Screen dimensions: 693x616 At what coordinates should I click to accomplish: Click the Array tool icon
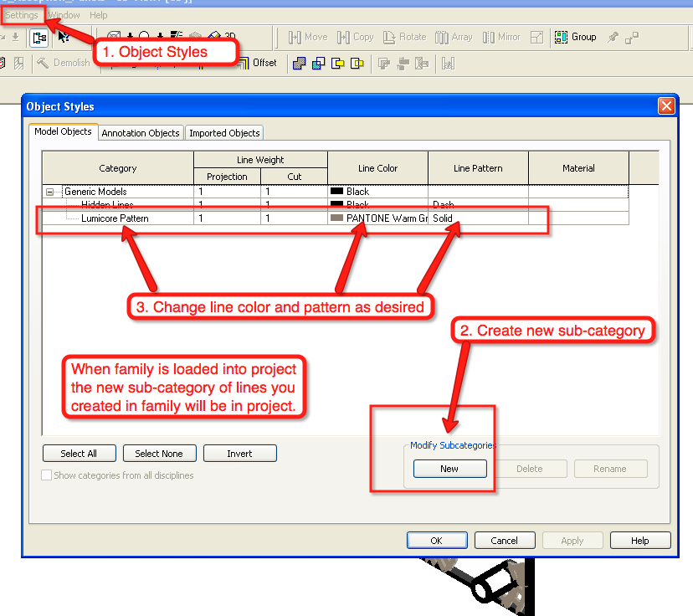pyautogui.click(x=442, y=38)
